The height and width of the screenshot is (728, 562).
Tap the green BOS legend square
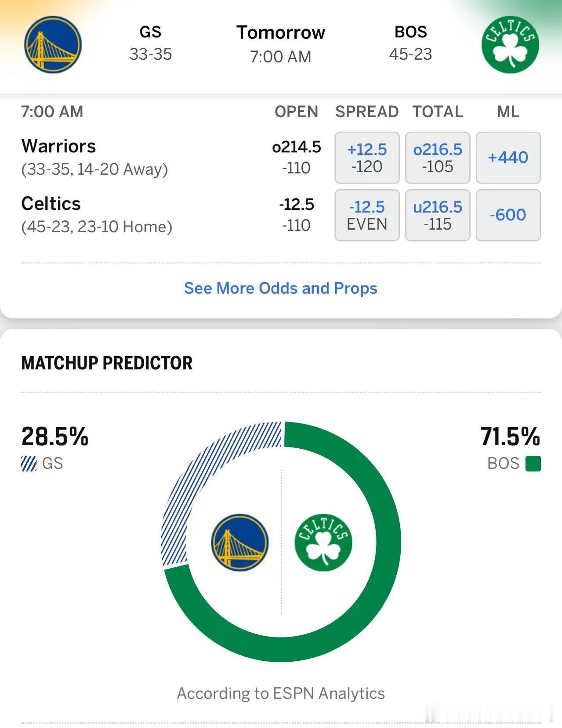533,464
